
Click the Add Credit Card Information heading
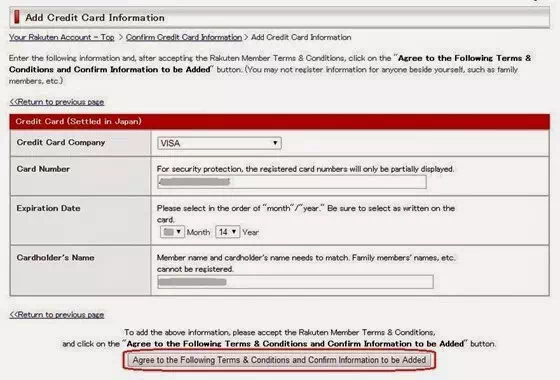click(x=95, y=18)
